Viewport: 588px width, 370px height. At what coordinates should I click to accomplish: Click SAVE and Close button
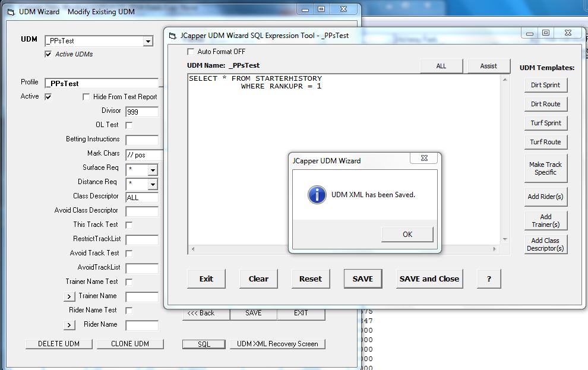coord(429,279)
